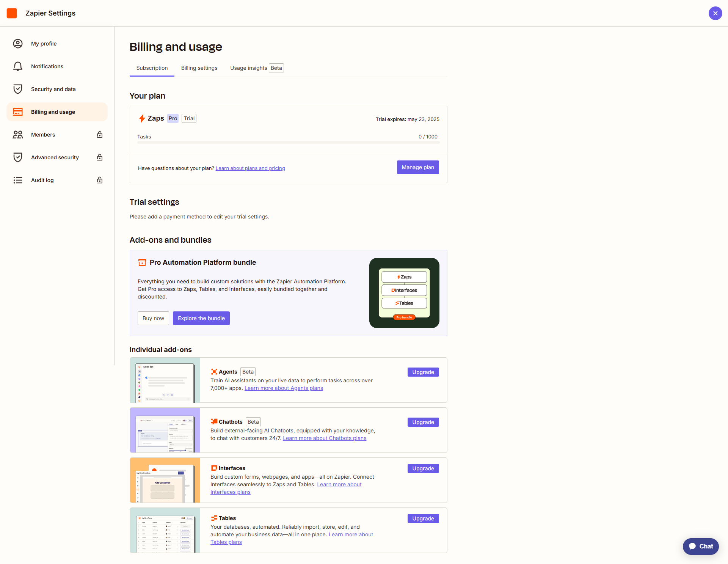Click the Tasks usage progress bar
Screen dimensions: 728x564
click(x=288, y=143)
